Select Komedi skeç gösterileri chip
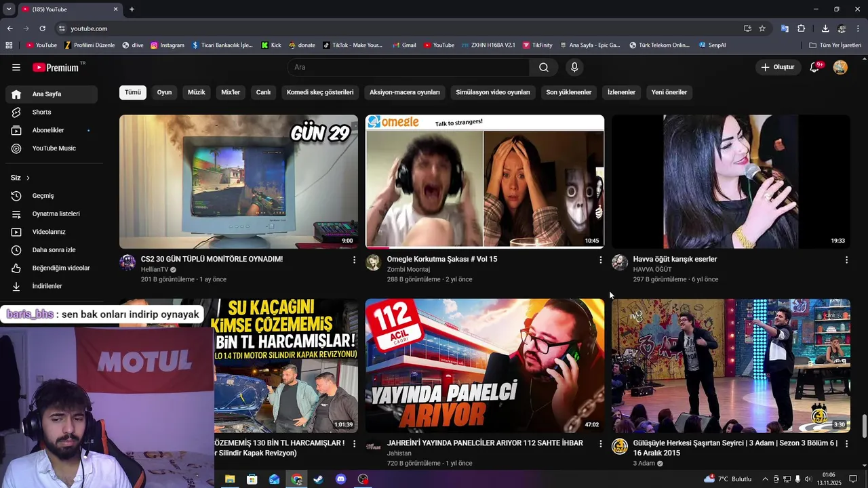Screen dimensions: 868x488 [320, 92]
